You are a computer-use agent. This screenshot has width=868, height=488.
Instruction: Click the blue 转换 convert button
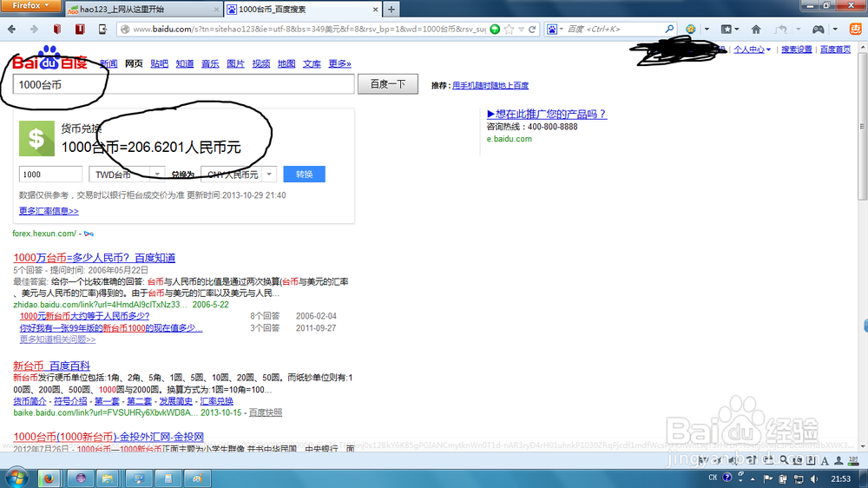[304, 175]
